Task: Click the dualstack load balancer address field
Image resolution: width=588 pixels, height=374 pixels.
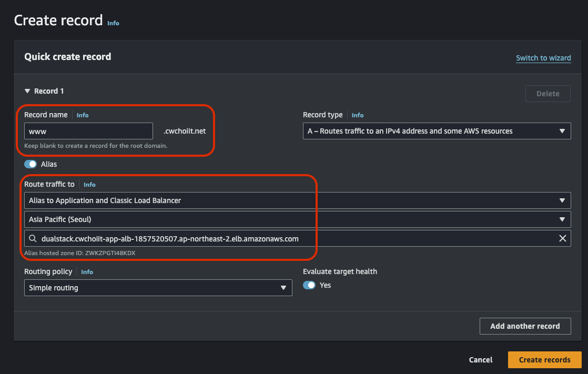Action: pyautogui.click(x=297, y=239)
